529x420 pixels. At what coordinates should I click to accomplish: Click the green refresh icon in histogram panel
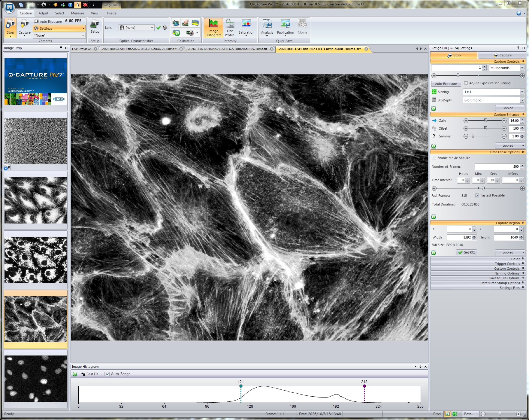[x=75, y=374]
